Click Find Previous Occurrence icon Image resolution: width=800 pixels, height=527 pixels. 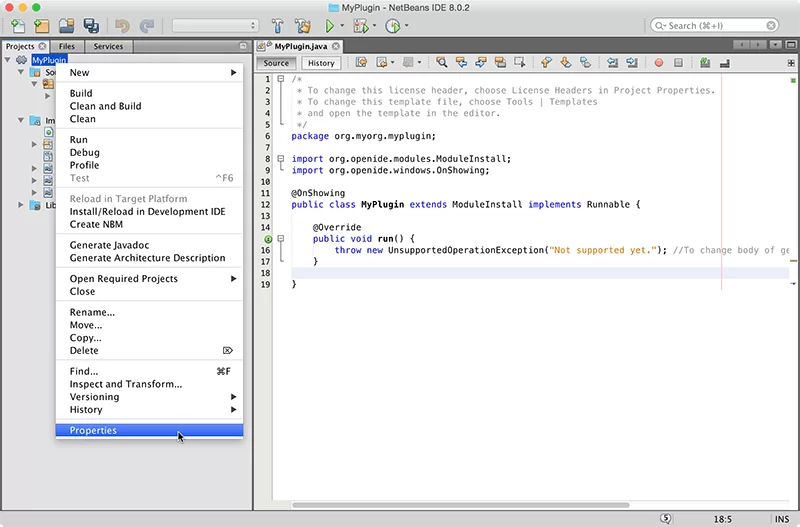tap(461, 63)
